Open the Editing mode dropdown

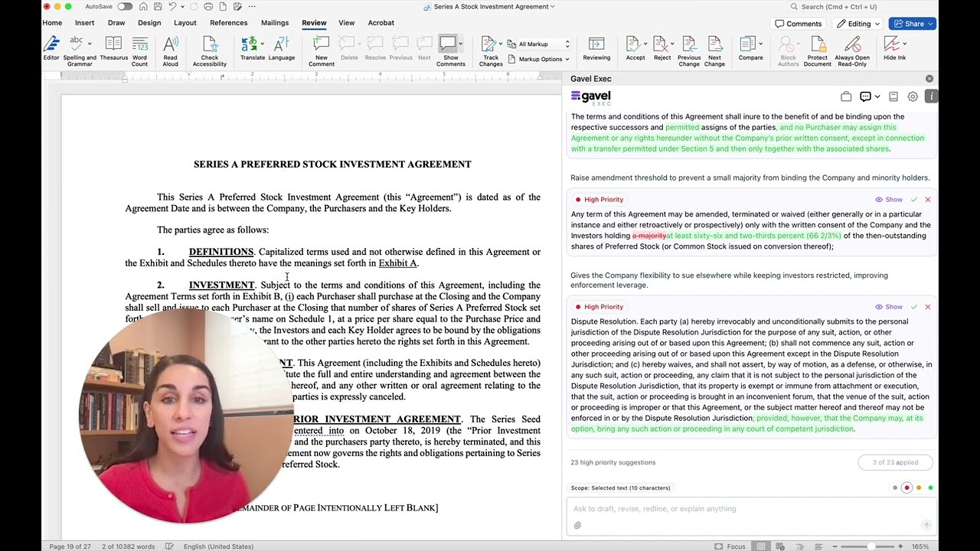coord(857,24)
